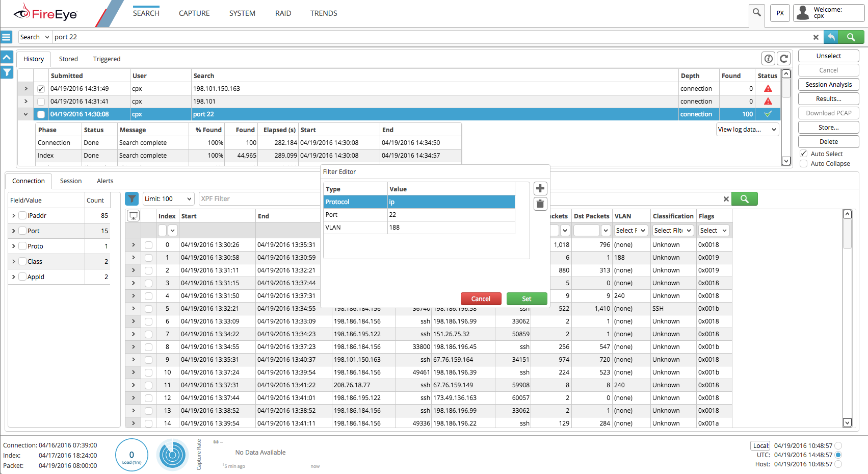Open View log data dropdown
This screenshot has width=868, height=474.
pos(748,130)
